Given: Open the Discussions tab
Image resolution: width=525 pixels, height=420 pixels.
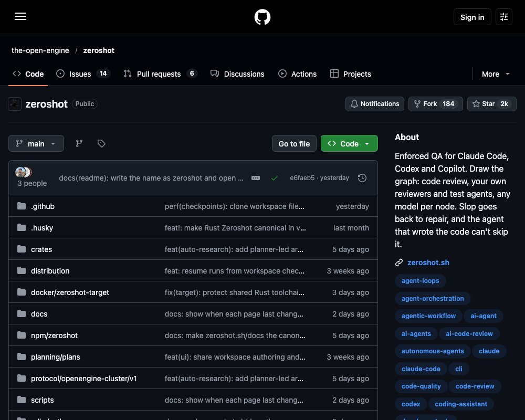Looking at the screenshot, I should coord(237,73).
